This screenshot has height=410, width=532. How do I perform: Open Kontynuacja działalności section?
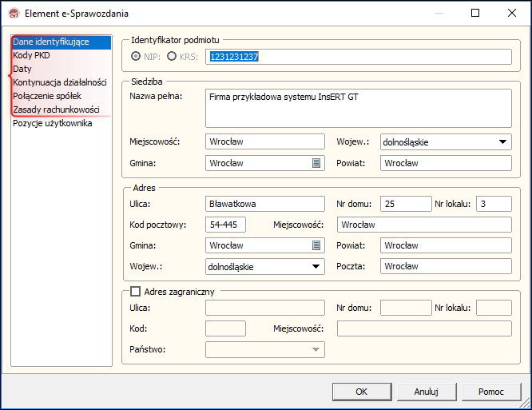(x=62, y=82)
